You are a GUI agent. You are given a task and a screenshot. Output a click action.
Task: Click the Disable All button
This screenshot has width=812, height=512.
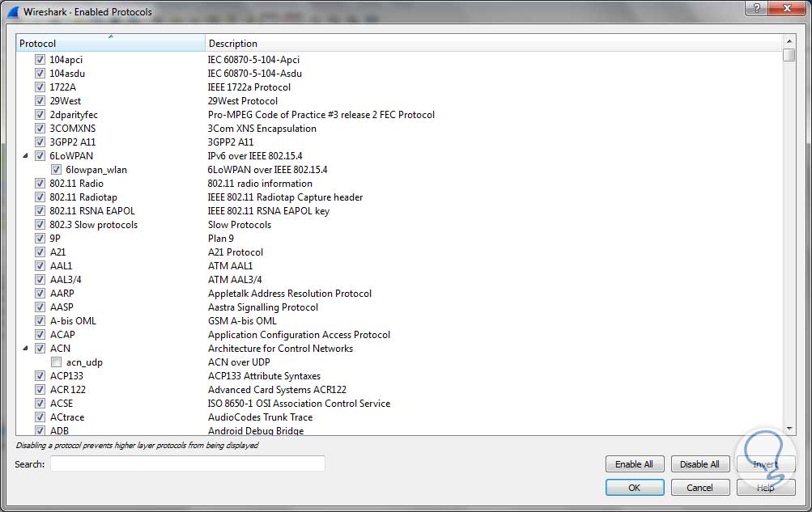click(699, 464)
